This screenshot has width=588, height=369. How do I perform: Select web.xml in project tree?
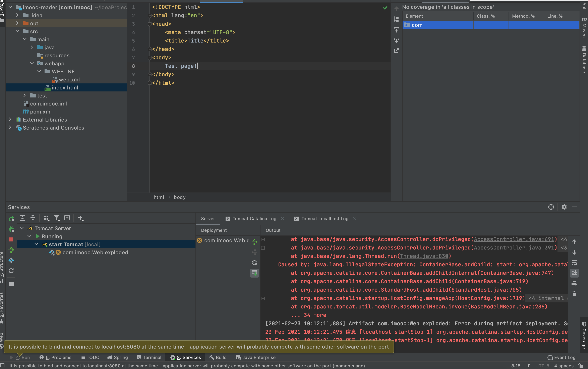66,80
